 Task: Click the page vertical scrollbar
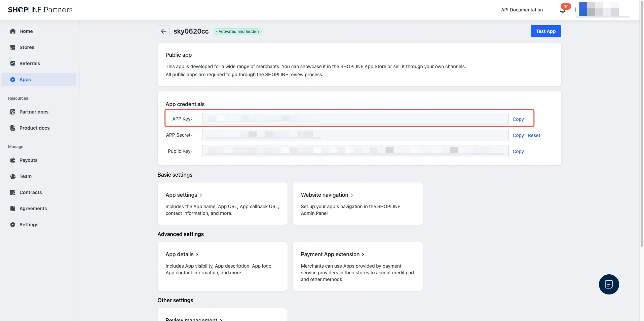tap(642, 124)
